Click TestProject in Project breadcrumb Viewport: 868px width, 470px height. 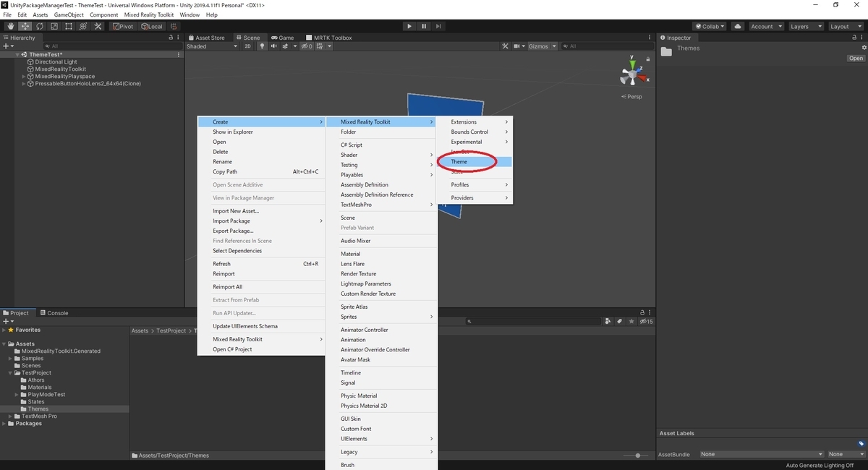171,330
